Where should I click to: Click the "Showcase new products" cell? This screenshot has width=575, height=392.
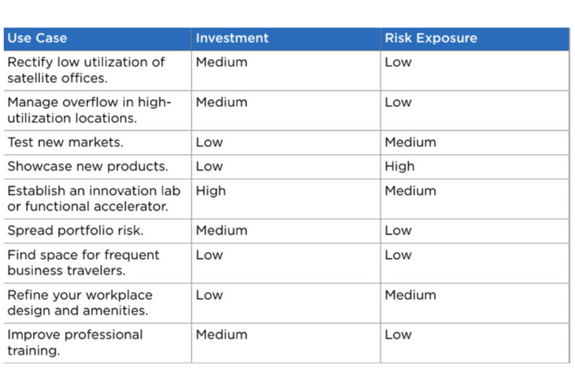tap(88, 167)
